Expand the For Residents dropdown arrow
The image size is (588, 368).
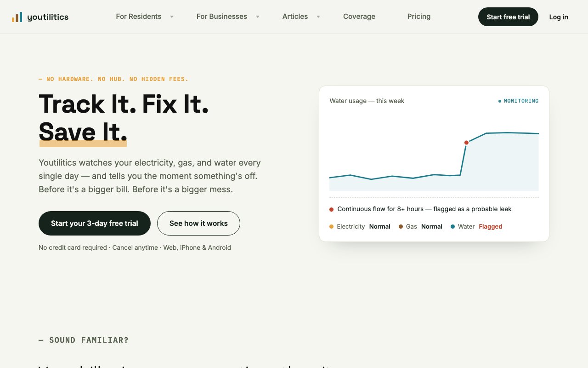[x=172, y=17]
